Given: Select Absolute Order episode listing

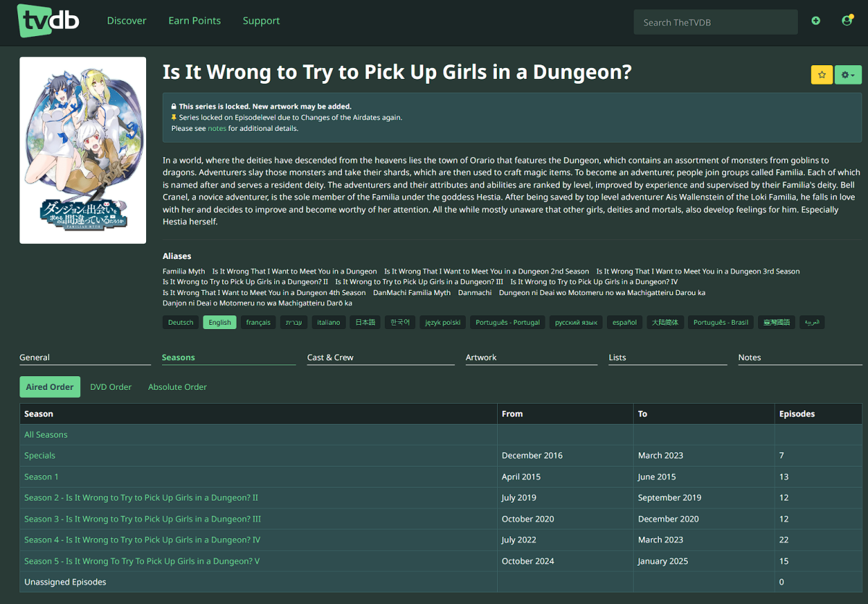Looking at the screenshot, I should [x=177, y=387].
